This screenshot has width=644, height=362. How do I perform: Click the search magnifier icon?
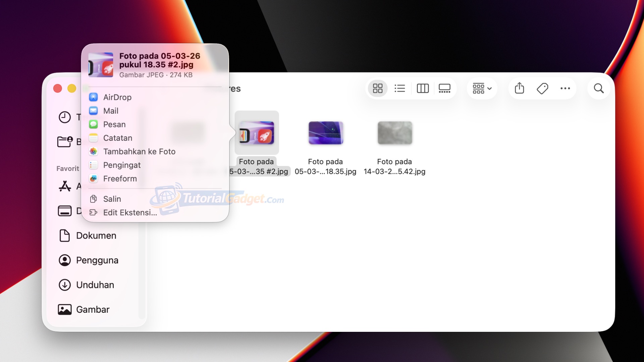[x=599, y=88]
